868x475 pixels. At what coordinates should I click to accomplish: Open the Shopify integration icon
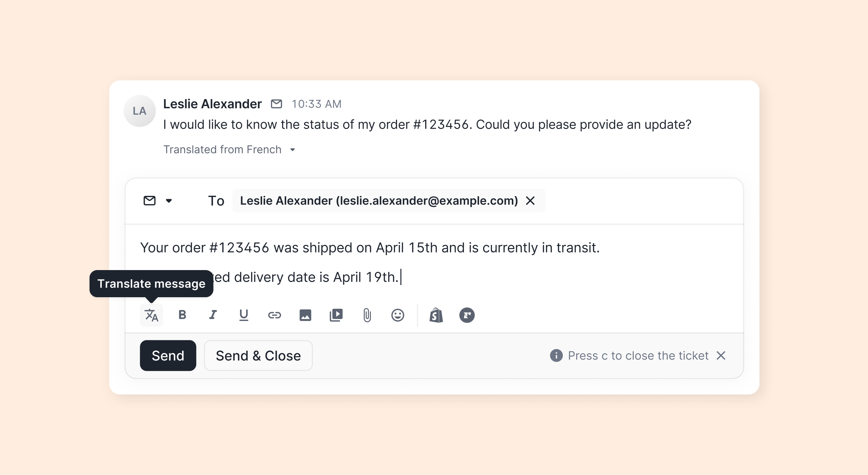click(436, 315)
